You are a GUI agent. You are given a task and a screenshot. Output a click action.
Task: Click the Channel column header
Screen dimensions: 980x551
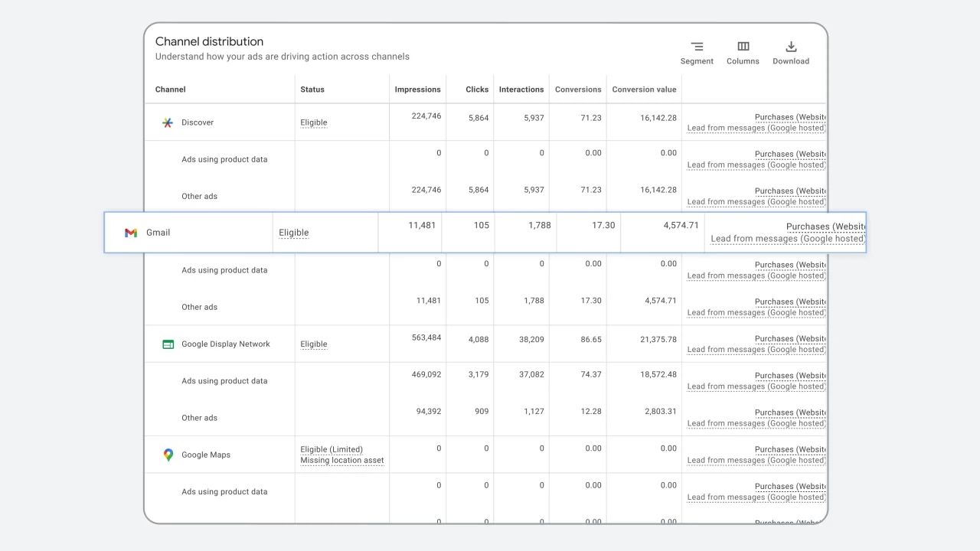(x=171, y=90)
